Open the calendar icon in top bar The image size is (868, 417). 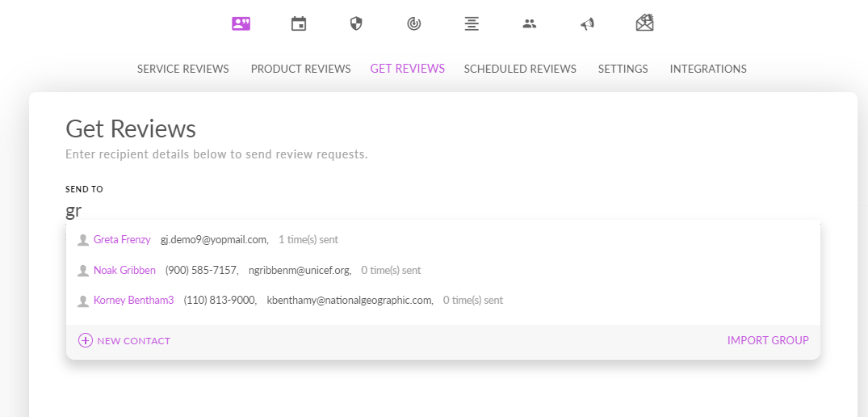(x=299, y=23)
